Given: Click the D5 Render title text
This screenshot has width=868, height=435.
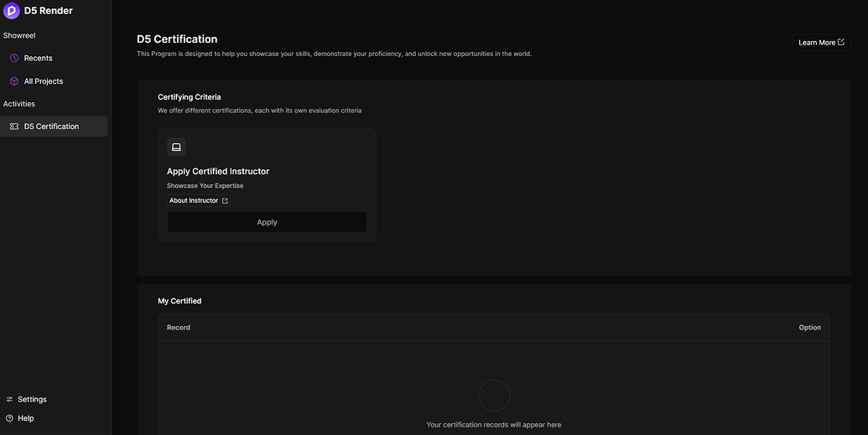Looking at the screenshot, I should pyautogui.click(x=48, y=11).
